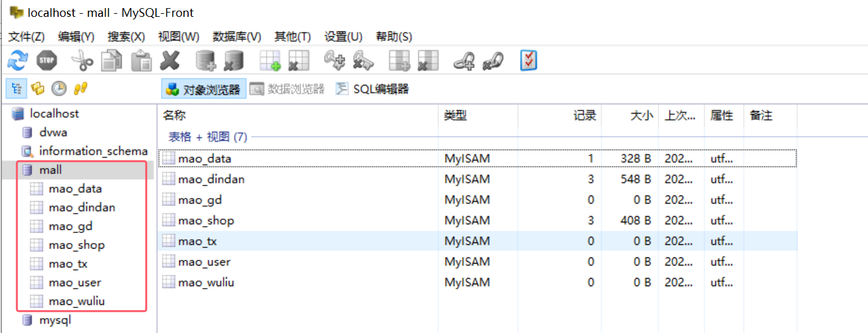Sort by the 类型 column header
The width and height of the screenshot is (868, 333).
478,116
